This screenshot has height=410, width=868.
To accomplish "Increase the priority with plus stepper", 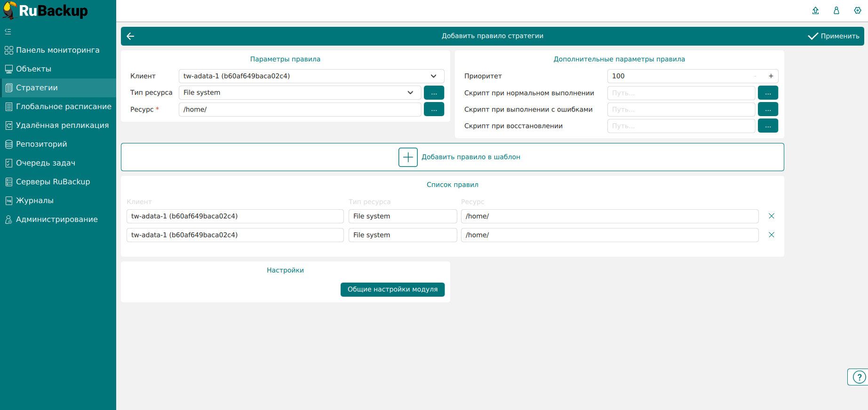I will 771,76.
